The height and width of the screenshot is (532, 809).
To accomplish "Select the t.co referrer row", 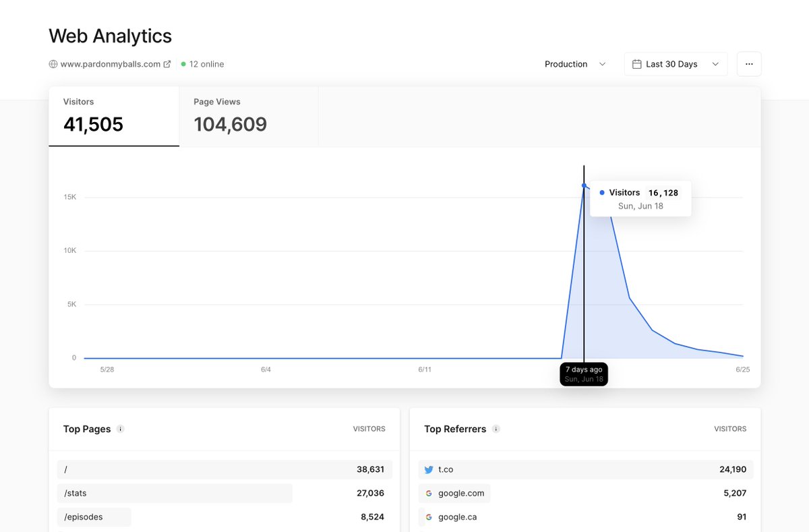I will [x=586, y=469].
